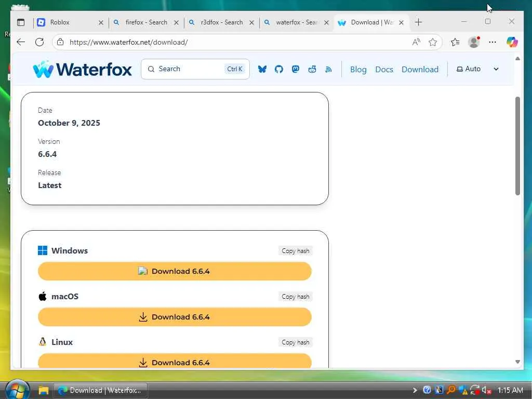
Task: Open Waterfox Mastodon page
Action: [296, 69]
